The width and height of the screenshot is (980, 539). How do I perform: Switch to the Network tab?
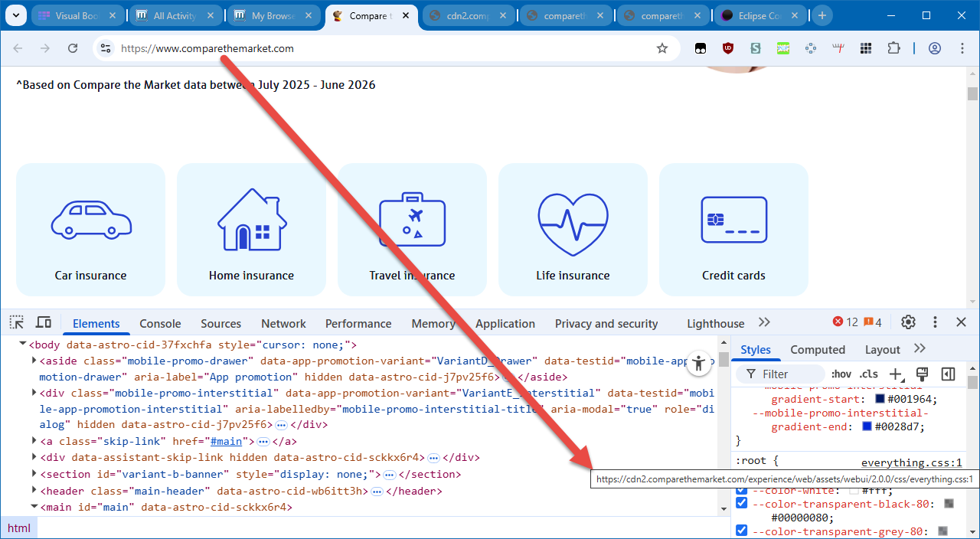point(283,323)
